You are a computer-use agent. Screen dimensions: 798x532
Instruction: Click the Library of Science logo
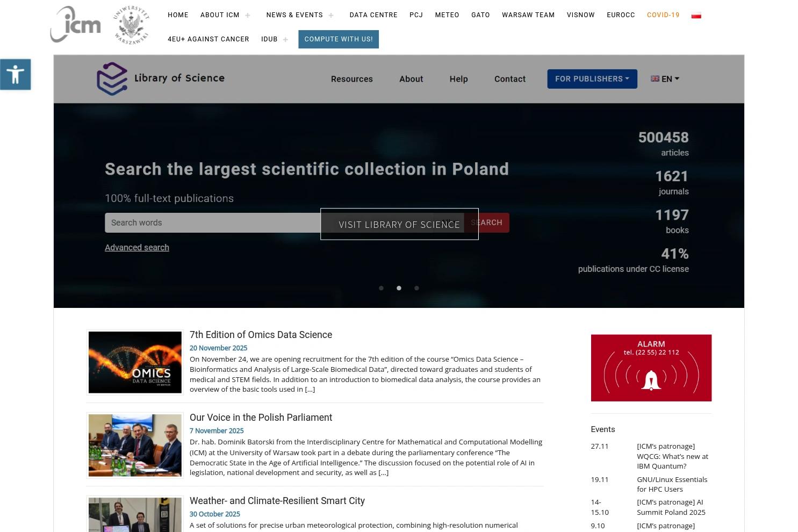coord(160,78)
